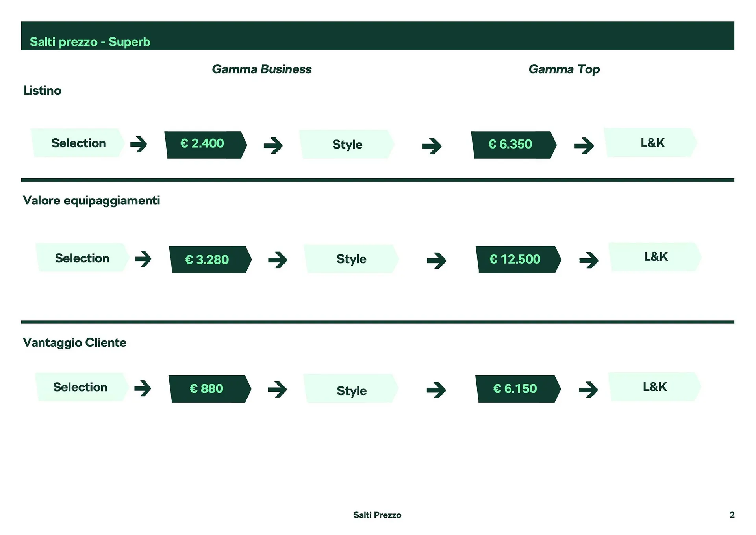The width and height of the screenshot is (756, 535).
Task: Click the Valore equipaggiamenti section label
Action: point(91,201)
